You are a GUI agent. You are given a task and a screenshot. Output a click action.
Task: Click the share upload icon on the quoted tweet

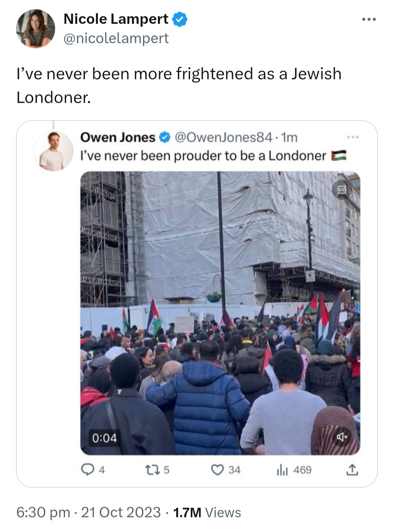[352, 470]
